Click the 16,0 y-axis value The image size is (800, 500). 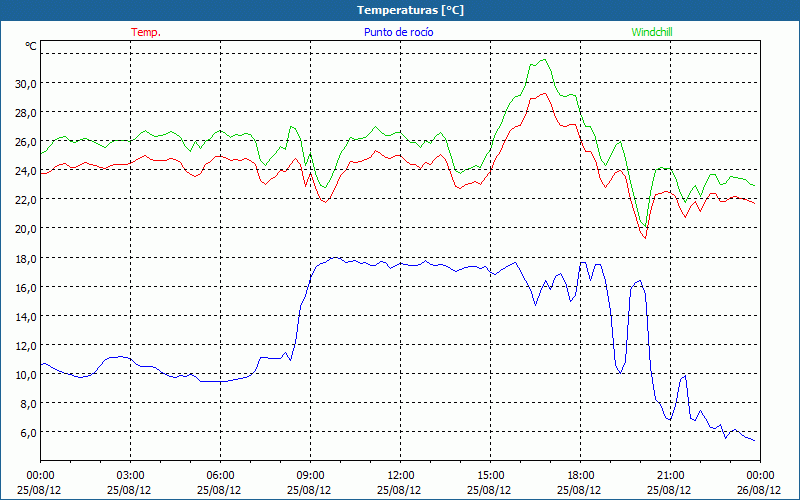point(26,288)
